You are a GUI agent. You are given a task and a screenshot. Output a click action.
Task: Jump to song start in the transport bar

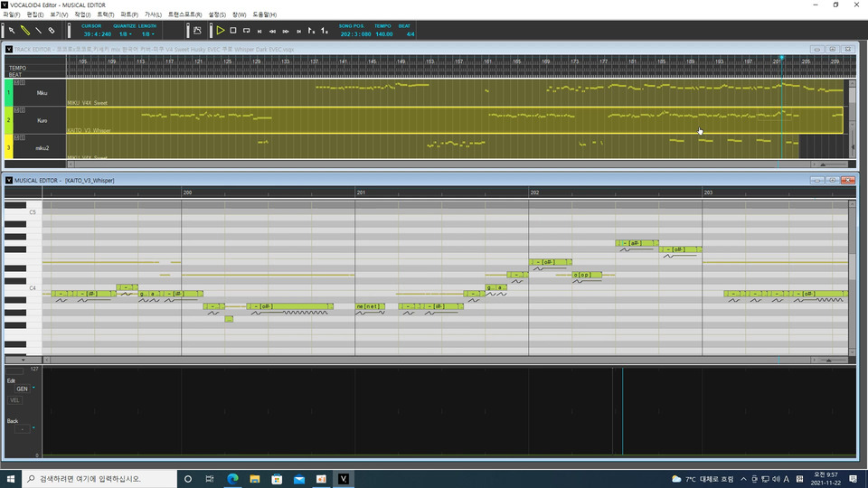[259, 31]
